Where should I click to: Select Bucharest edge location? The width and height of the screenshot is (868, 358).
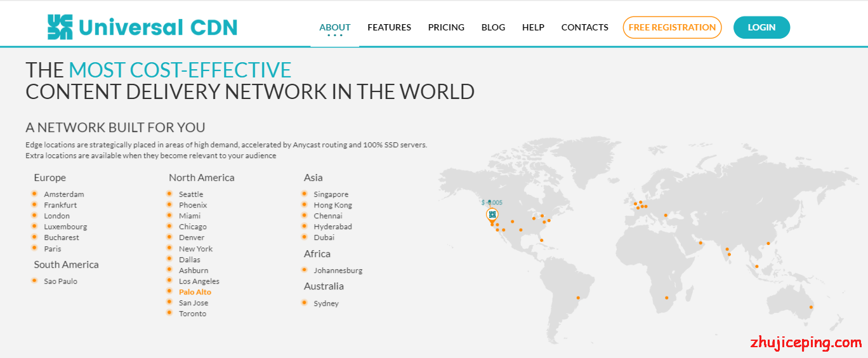pos(62,237)
